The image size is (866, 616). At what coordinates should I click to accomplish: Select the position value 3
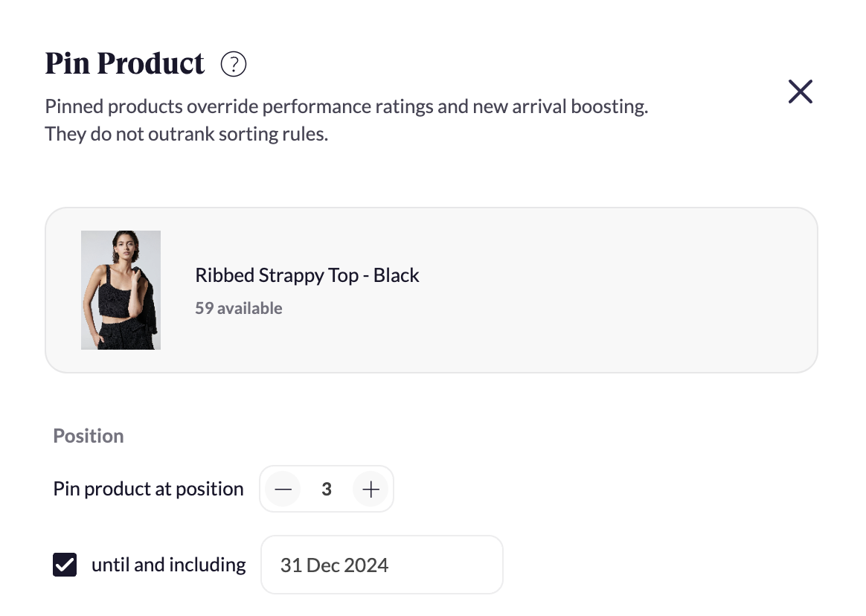(x=327, y=489)
